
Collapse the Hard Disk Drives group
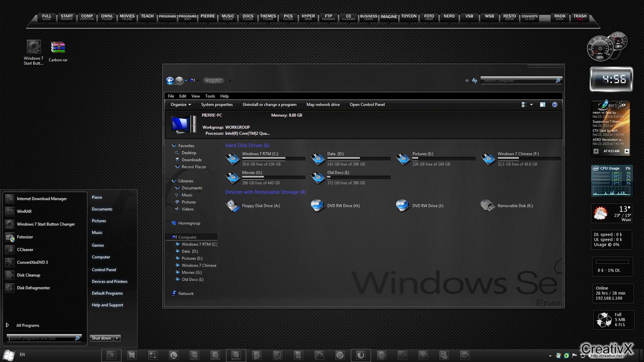click(222, 146)
